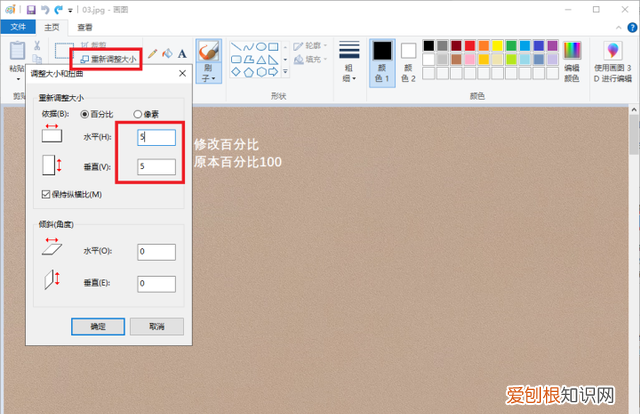
Task: Select the diamond shape
Action: coord(236,72)
